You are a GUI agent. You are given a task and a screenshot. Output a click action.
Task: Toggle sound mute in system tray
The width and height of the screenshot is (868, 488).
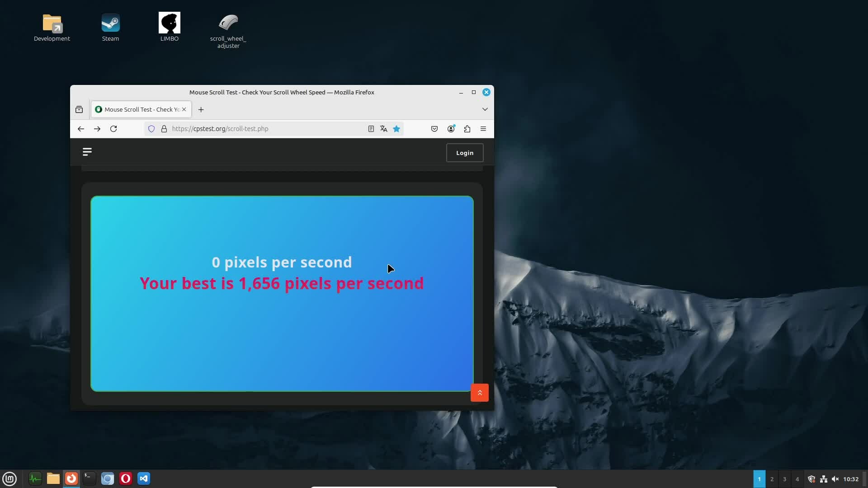835,479
